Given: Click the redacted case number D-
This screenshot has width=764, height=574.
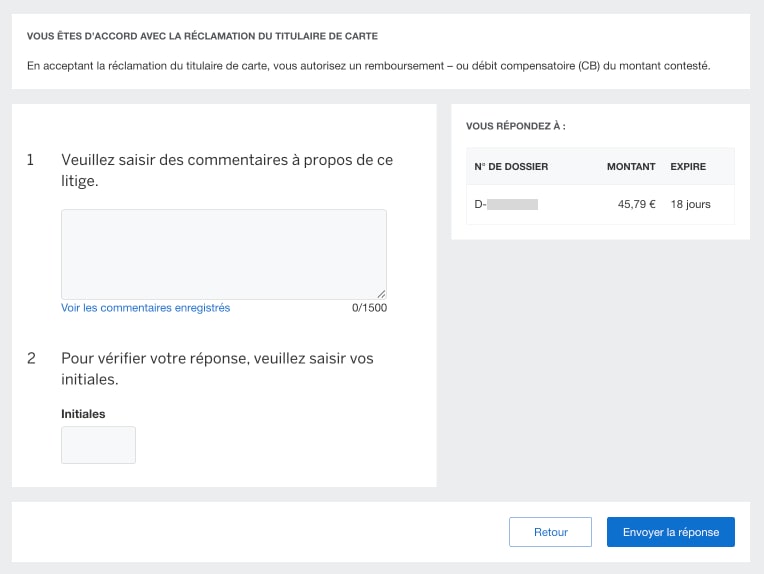Looking at the screenshot, I should tap(506, 204).
